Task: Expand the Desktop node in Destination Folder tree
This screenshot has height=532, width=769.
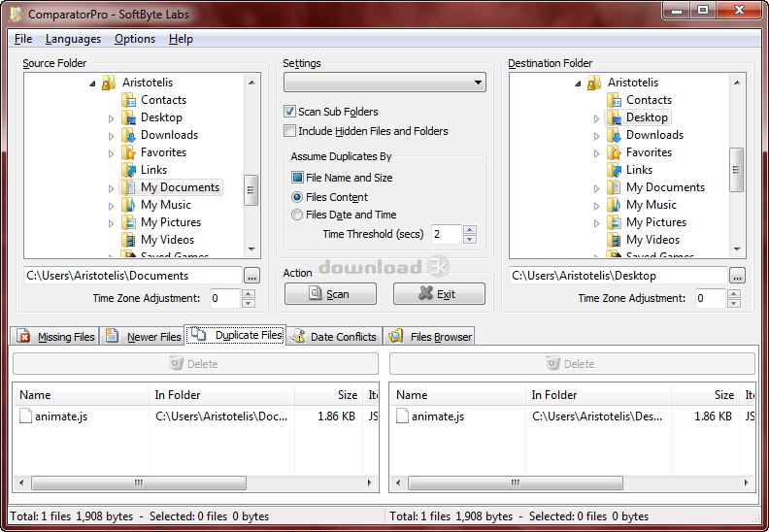Action: click(596, 118)
